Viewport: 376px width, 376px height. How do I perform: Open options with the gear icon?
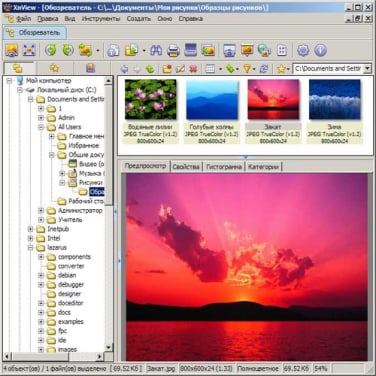tap(303, 50)
